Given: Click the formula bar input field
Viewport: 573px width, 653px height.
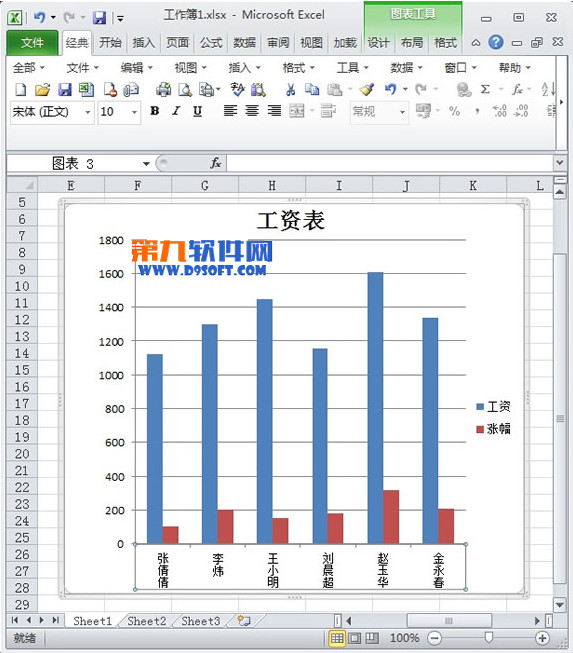Looking at the screenshot, I should pos(390,163).
